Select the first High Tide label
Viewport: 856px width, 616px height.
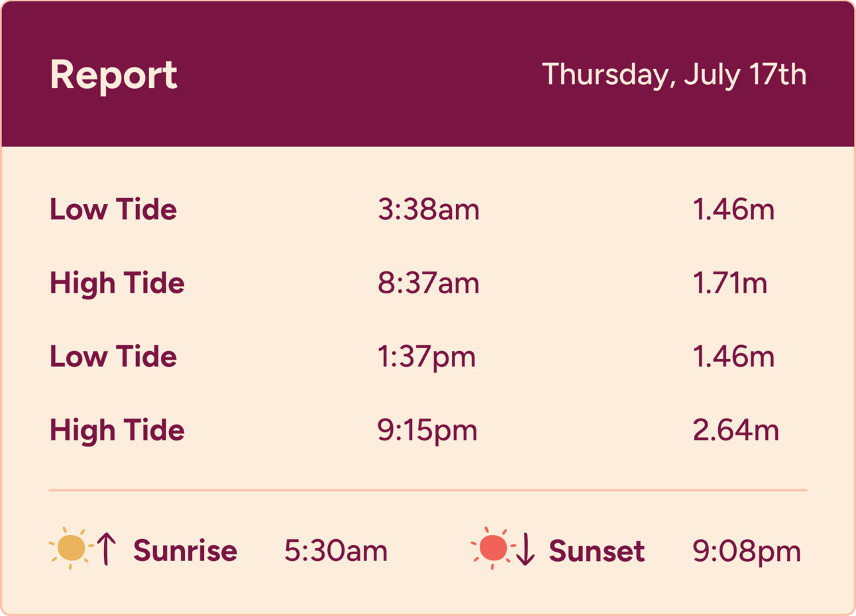(x=117, y=283)
